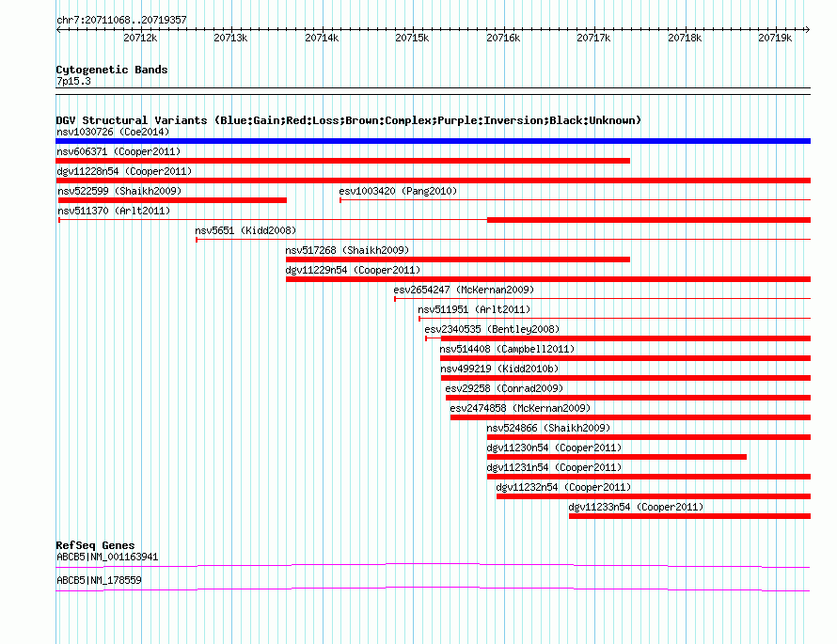Viewport: 837px width, 644px height.
Task: Click the dgv11229n54 (Cooper2011) label
Action: (x=353, y=270)
